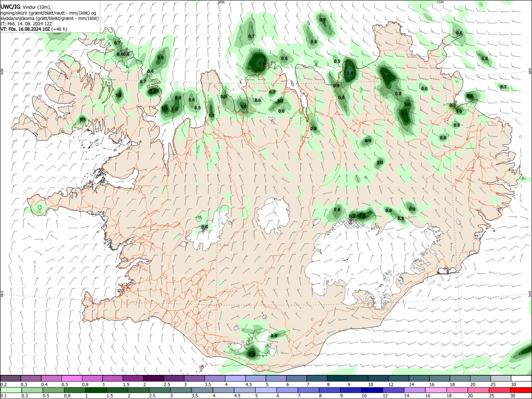Choose the light pink swatch labeled 16, lower legend
This screenshot has height=399, width=532.
[436, 390]
